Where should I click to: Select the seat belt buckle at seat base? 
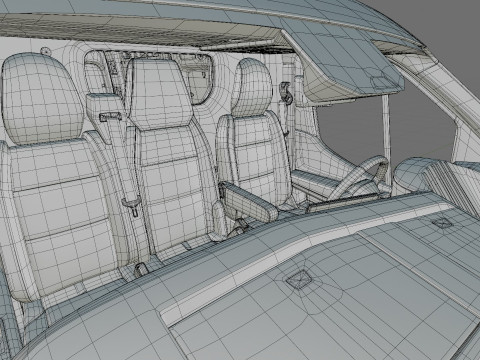[x=141, y=269]
